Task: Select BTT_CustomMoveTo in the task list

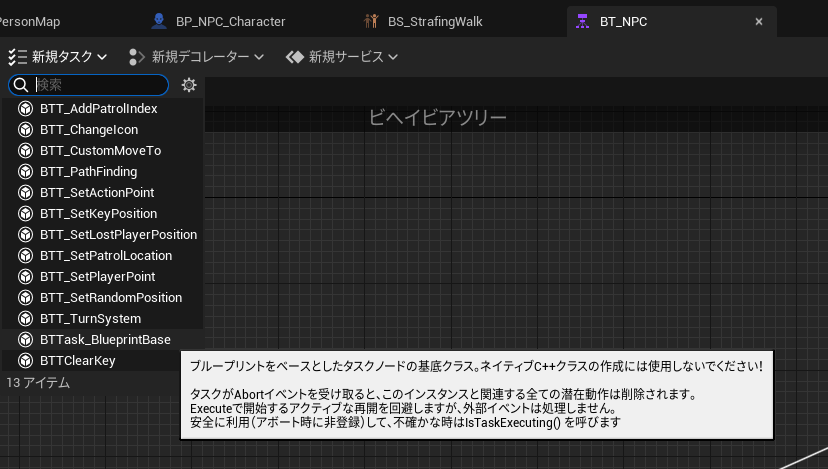Action: [103, 151]
